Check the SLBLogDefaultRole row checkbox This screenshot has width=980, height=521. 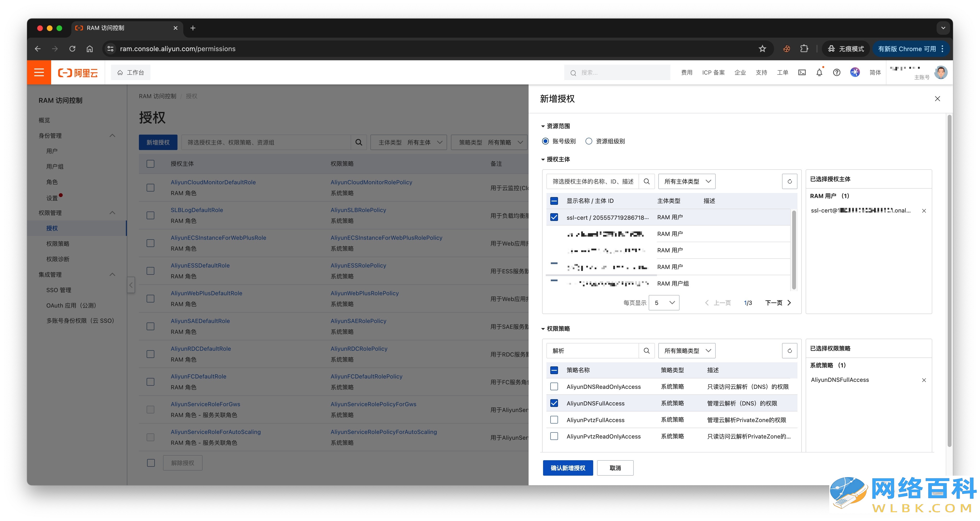151,215
